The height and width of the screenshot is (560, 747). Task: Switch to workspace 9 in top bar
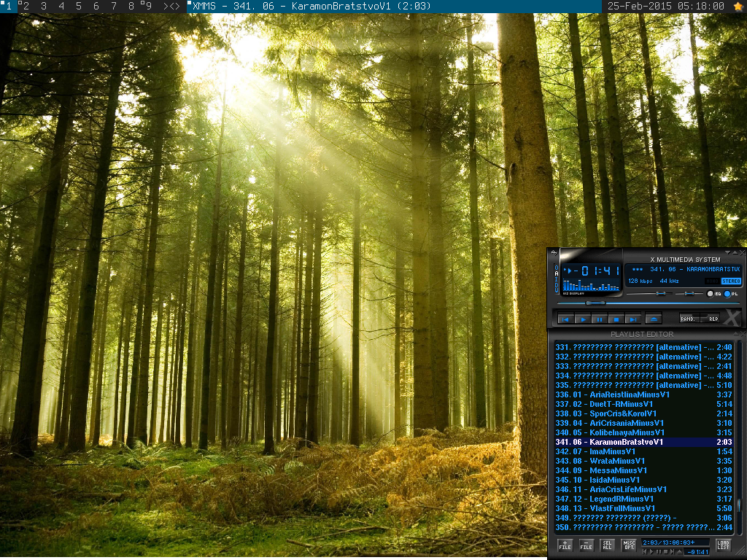coord(147,6)
